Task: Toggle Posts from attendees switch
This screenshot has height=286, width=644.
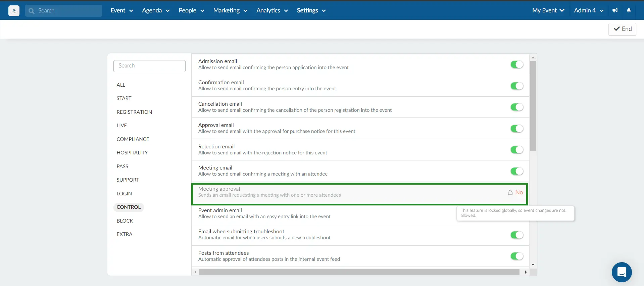Action: point(517,256)
